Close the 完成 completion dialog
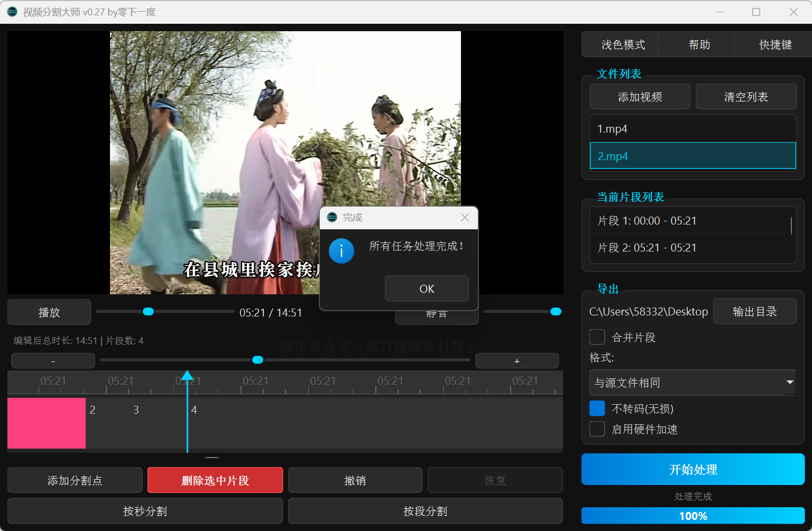Viewport: 812px width, 531px height. coord(465,217)
